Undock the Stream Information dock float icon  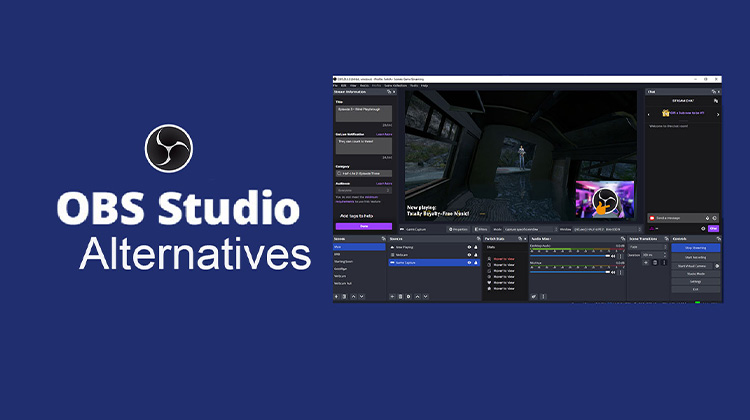[389, 92]
